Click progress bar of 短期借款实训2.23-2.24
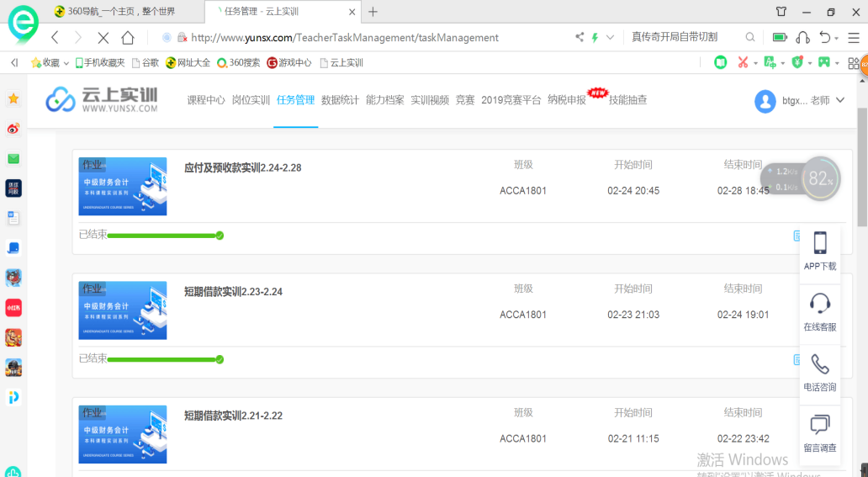 coord(164,359)
